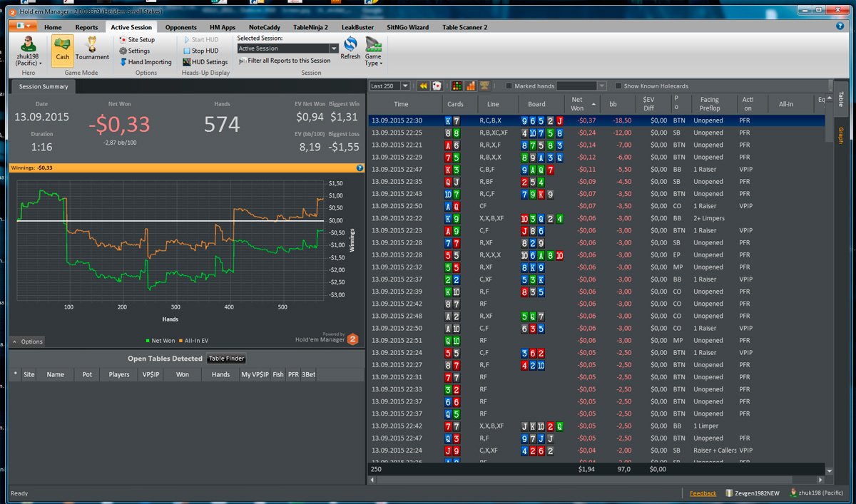856x504 pixels.
Task: Switch to the Reports tab
Action: pos(86,27)
